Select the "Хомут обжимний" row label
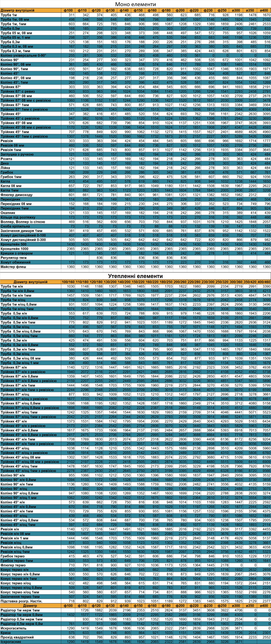 (x=16, y=262)
